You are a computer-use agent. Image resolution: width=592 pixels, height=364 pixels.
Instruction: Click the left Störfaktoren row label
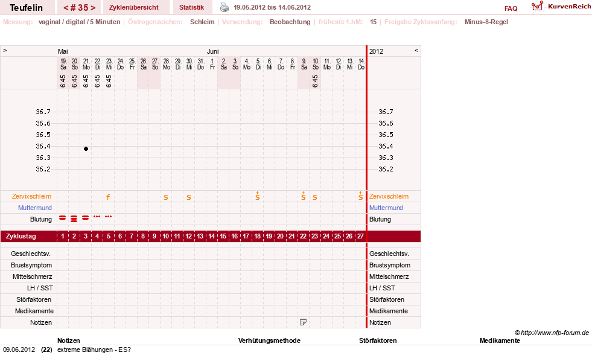point(34,299)
